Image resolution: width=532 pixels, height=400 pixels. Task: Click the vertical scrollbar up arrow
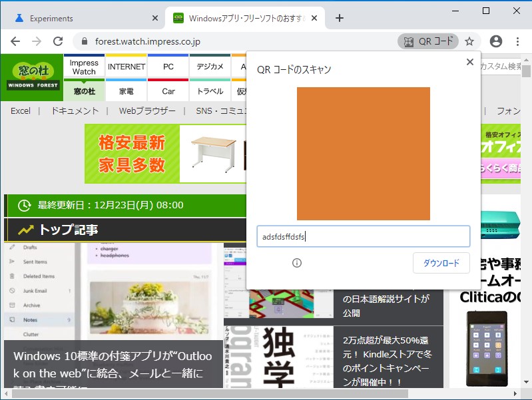coord(526,60)
